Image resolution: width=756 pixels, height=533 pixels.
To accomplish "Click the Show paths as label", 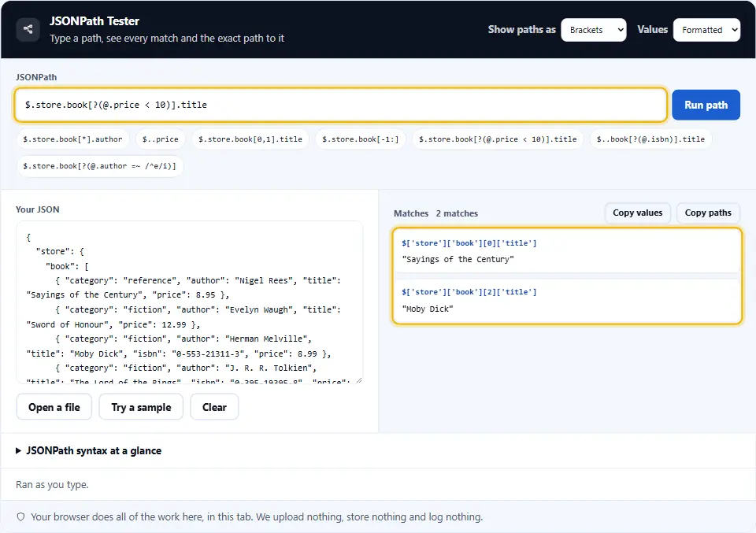I will point(521,30).
